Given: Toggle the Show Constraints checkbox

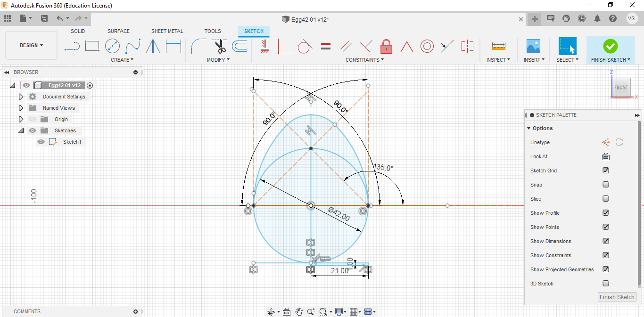Looking at the screenshot, I should 606,255.
